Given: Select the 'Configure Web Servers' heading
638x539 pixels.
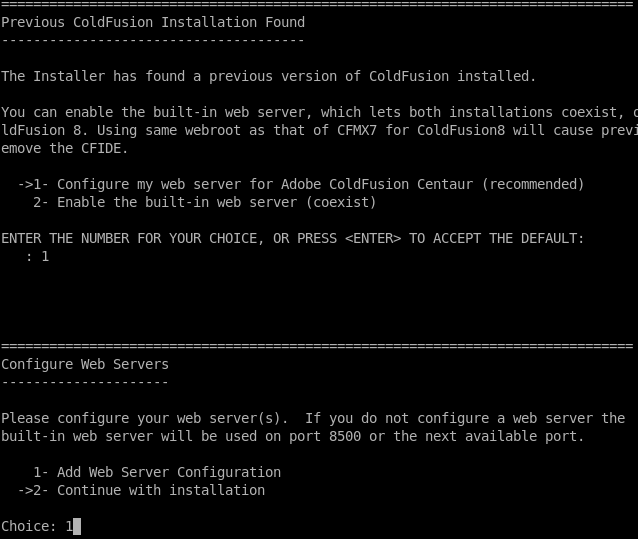Looking at the screenshot, I should [x=85, y=364].
